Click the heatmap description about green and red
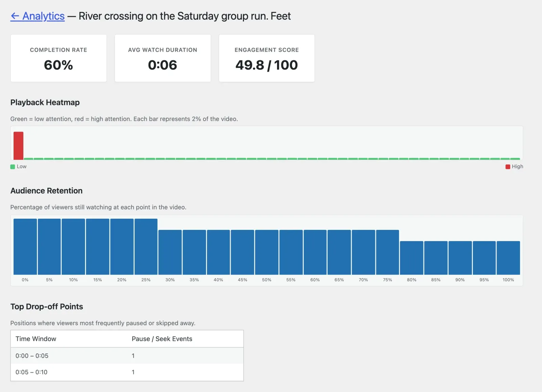Image resolution: width=542 pixels, height=392 pixels. (x=124, y=119)
